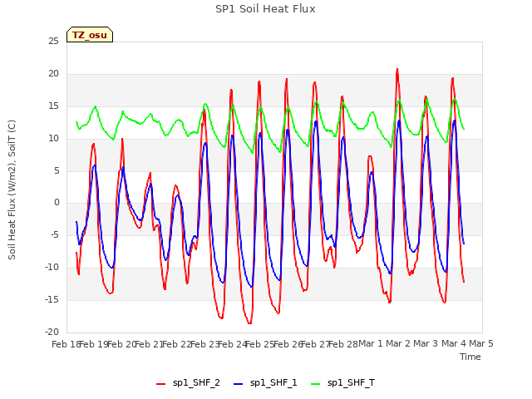Click the y-axis label Soil Heat Flux
Image resolution: width=532 pixels, height=399 pixels.
pyautogui.click(x=12, y=190)
